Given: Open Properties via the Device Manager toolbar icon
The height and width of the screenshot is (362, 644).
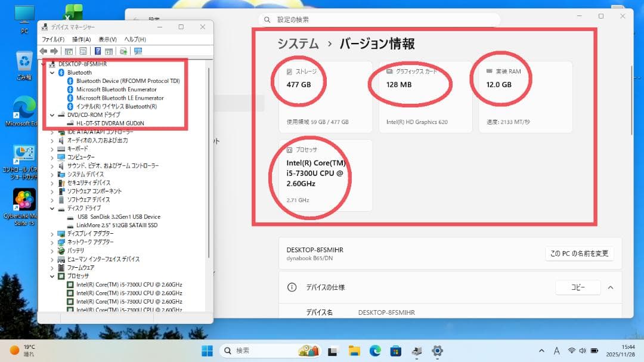Looking at the screenshot, I should 84,51.
